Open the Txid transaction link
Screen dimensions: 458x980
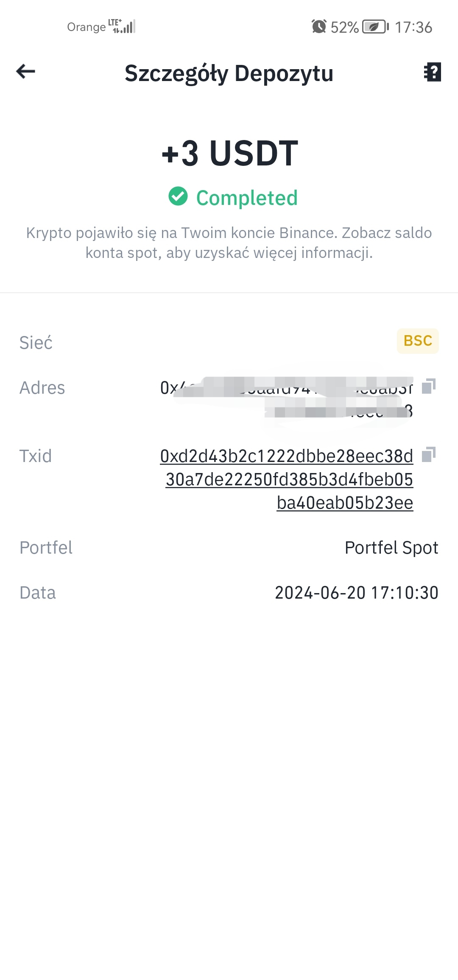287,479
